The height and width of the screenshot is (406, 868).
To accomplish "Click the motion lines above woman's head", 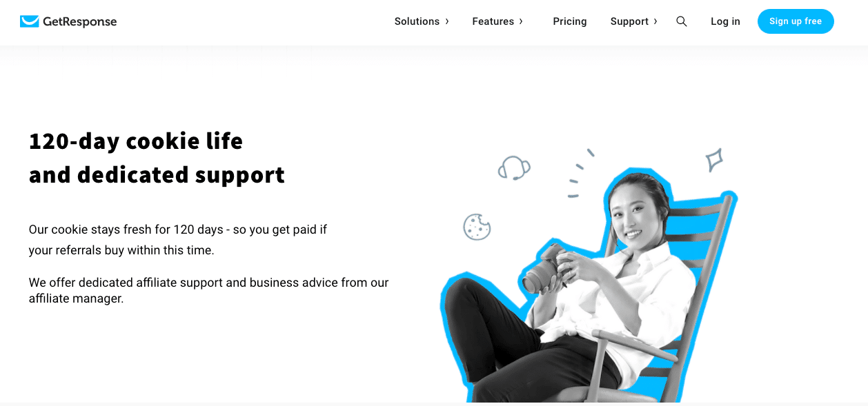I will click(x=581, y=173).
